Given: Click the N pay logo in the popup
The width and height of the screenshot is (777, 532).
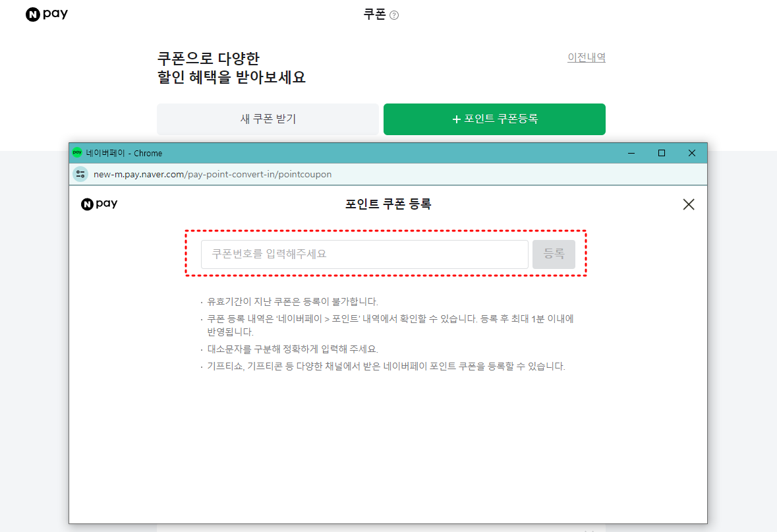Looking at the screenshot, I should (99, 204).
